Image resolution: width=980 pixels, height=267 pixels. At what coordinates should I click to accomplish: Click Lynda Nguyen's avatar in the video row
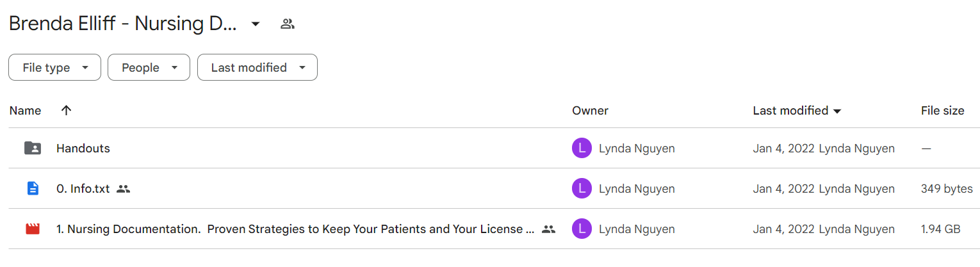point(581,229)
